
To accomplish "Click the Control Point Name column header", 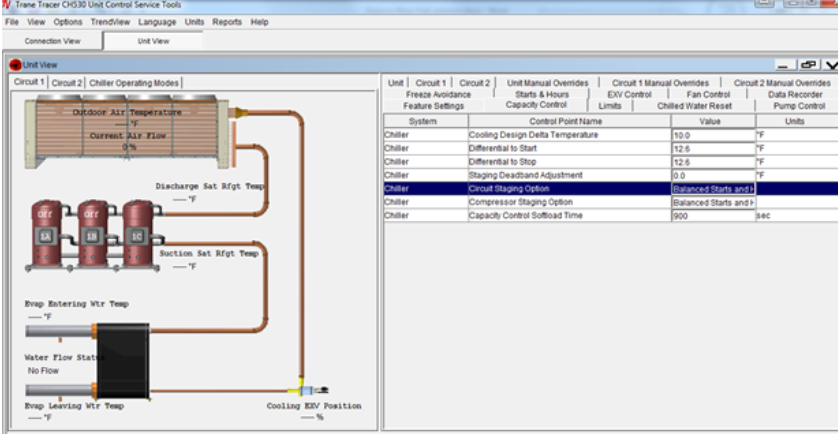I will [569, 121].
